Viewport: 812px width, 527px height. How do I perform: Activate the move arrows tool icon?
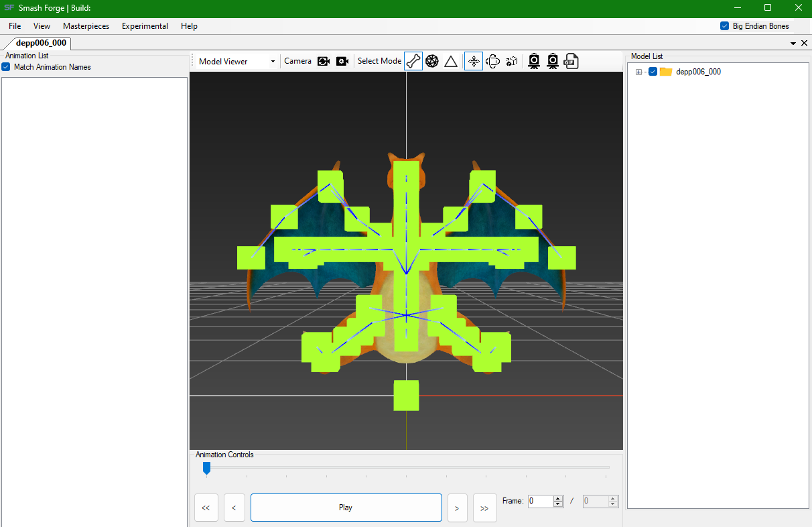click(x=474, y=61)
